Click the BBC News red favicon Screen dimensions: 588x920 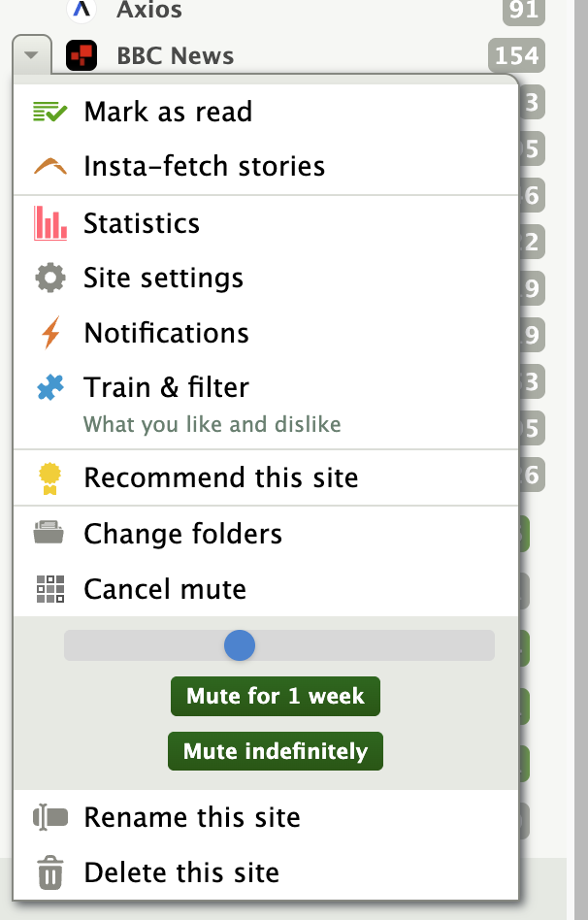pyautogui.click(x=82, y=55)
